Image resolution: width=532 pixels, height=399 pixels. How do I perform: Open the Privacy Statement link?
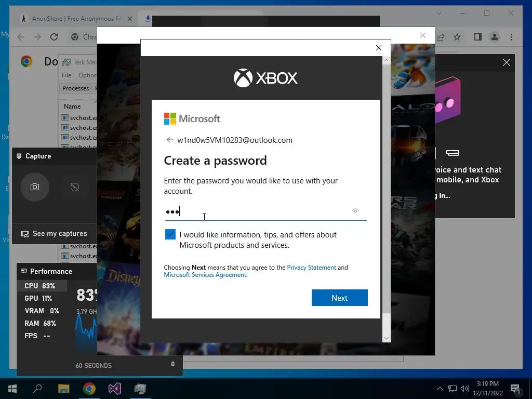[x=312, y=268]
